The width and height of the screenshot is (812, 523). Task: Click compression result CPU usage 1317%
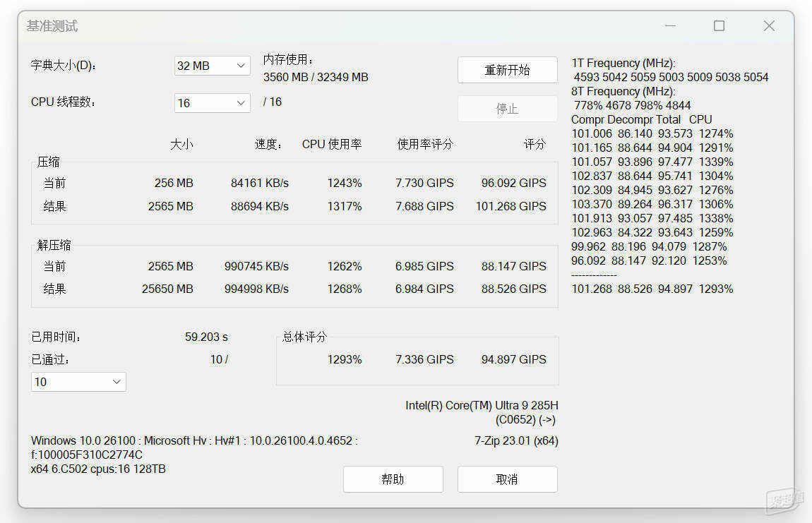[x=345, y=206]
